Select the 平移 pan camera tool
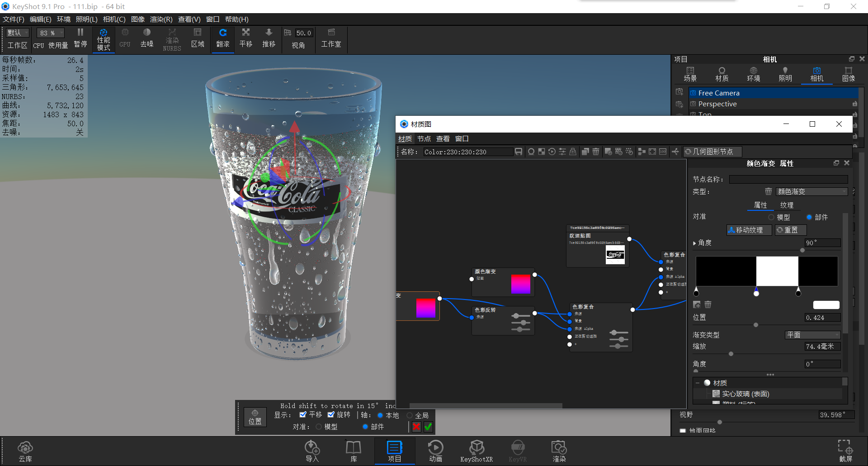868x466 pixels. (x=245, y=39)
